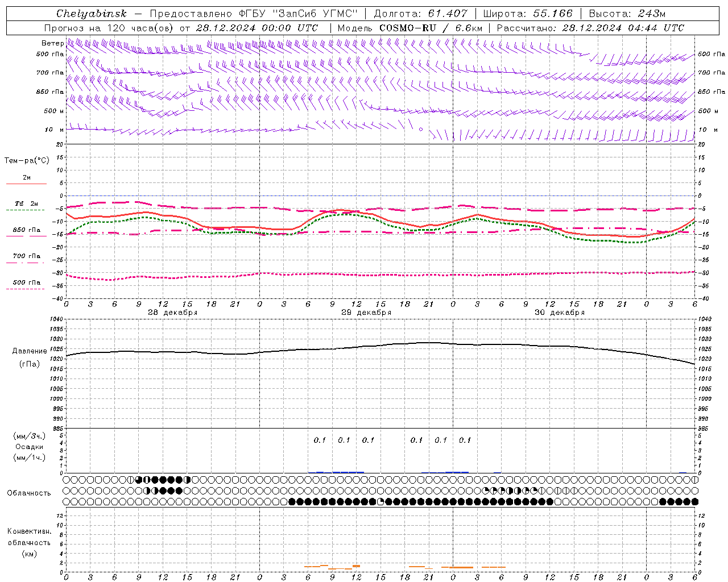Click the 850 гПа temperature legend entry
Viewport: 728px width, 582px height.
27,230
